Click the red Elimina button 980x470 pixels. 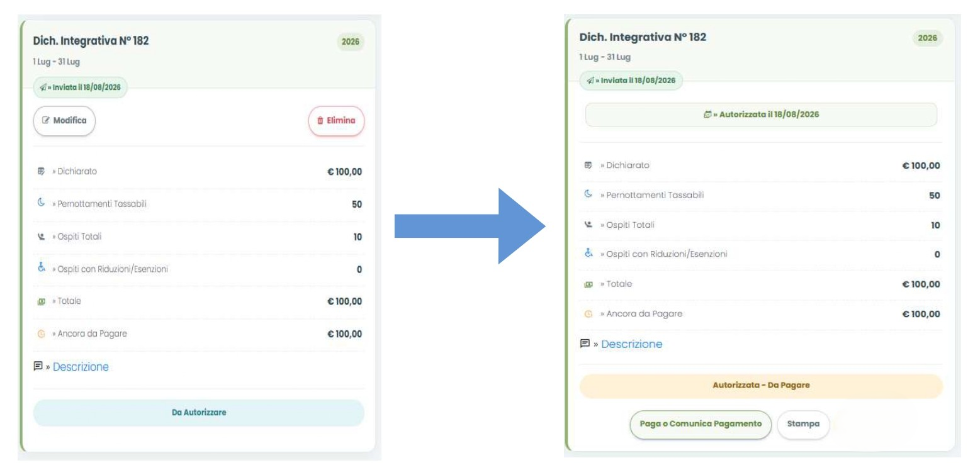pos(336,121)
